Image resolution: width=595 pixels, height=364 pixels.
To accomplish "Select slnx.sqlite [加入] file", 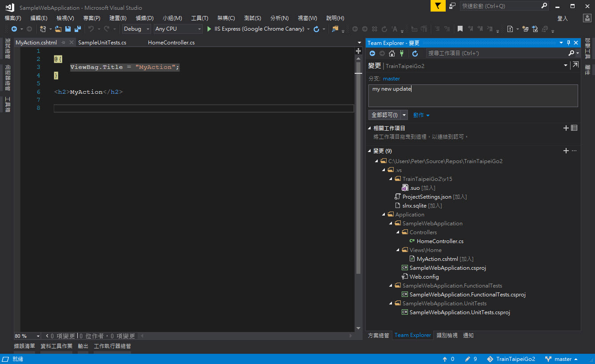I will [x=419, y=206].
